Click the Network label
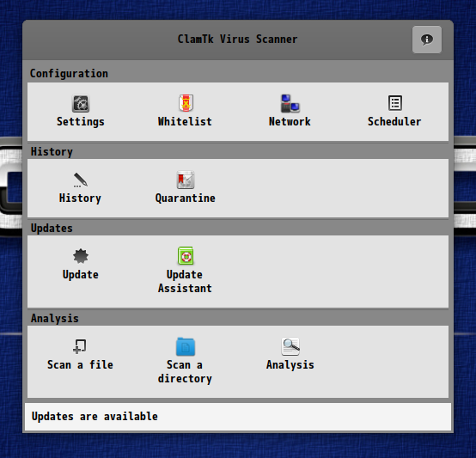This screenshot has width=476, height=458. 290,122
